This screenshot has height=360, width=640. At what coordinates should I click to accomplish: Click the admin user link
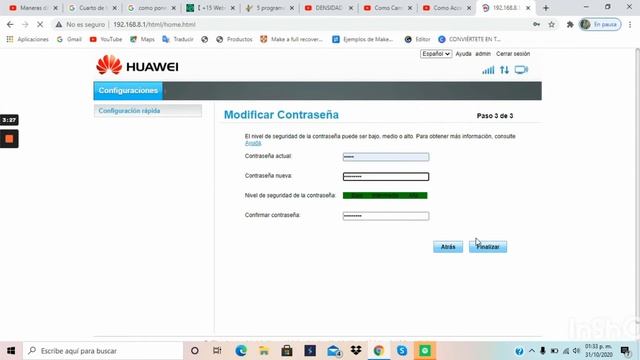coord(483,54)
